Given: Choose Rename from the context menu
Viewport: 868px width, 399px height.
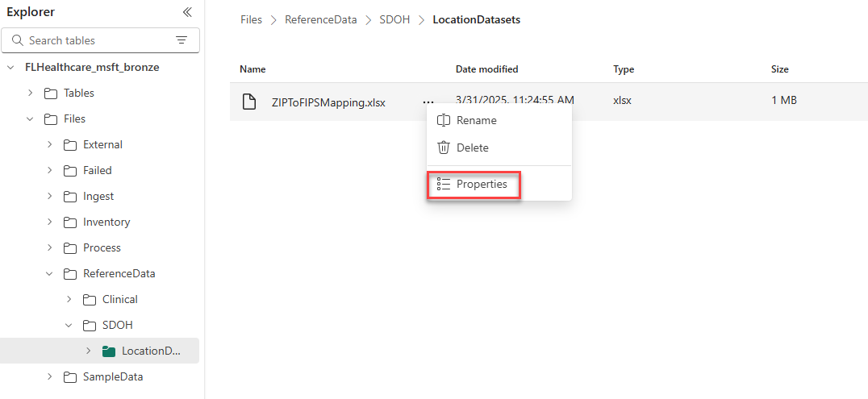Looking at the screenshot, I should [x=499, y=120].
